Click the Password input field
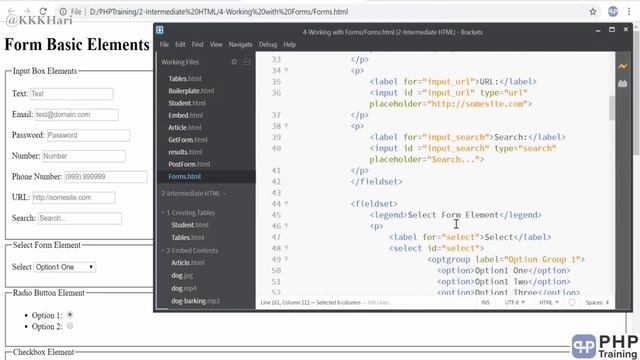The image size is (640, 360). [x=88, y=136]
